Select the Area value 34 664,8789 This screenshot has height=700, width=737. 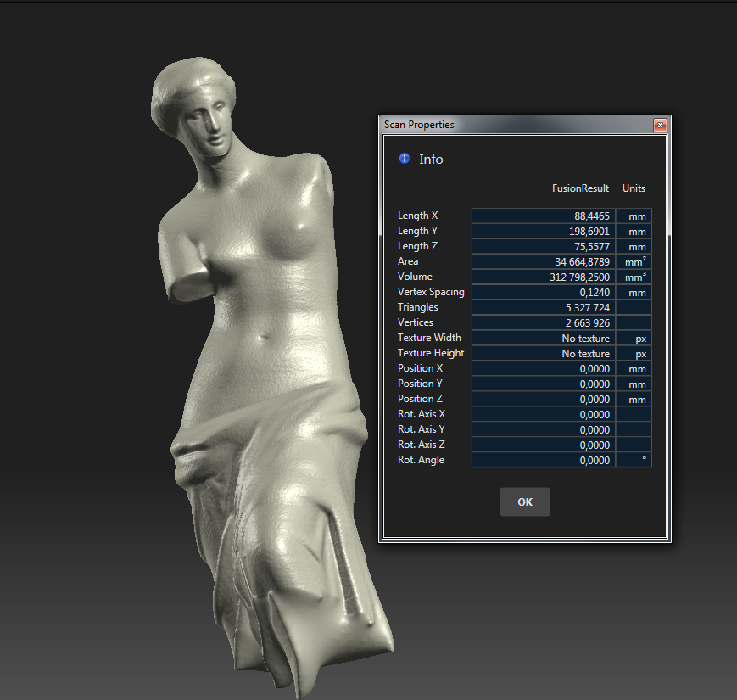(x=544, y=262)
